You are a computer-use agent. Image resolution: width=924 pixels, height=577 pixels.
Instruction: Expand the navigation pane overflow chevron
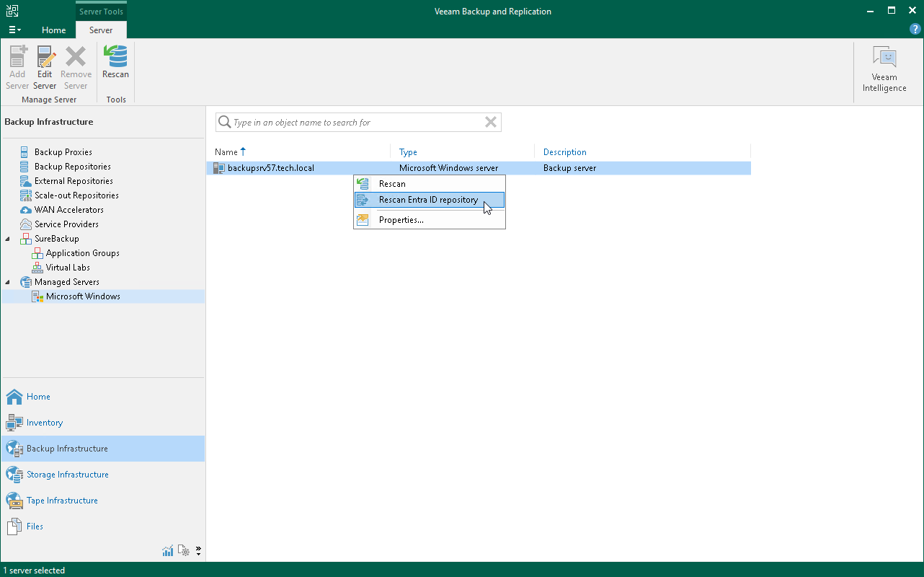[x=198, y=551]
